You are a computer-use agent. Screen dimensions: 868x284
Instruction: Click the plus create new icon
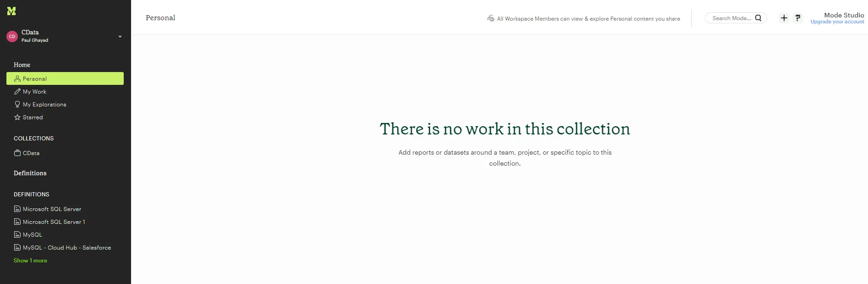point(784,18)
